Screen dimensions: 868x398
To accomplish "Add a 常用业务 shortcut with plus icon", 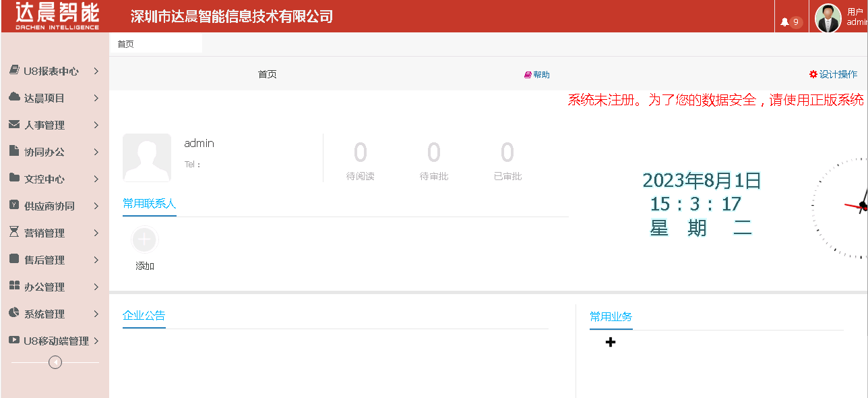I will (x=611, y=342).
